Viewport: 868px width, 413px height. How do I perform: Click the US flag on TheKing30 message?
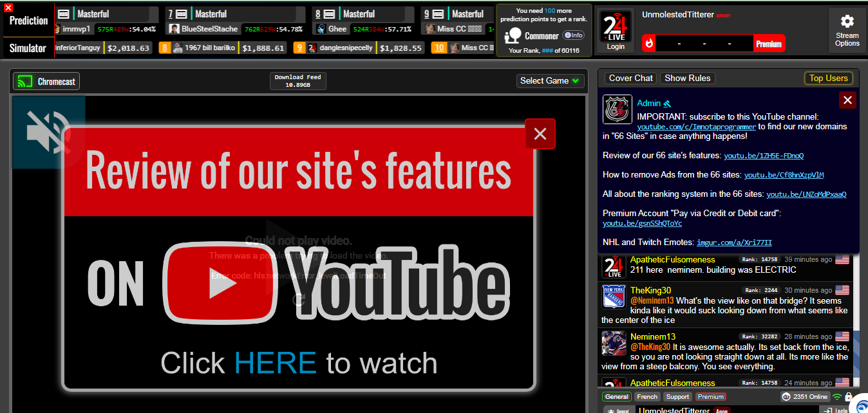click(842, 290)
